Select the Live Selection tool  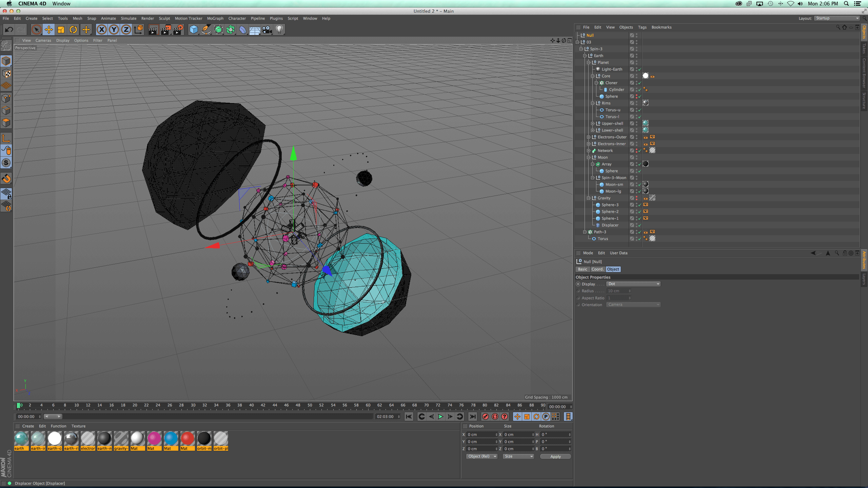tap(36, 30)
